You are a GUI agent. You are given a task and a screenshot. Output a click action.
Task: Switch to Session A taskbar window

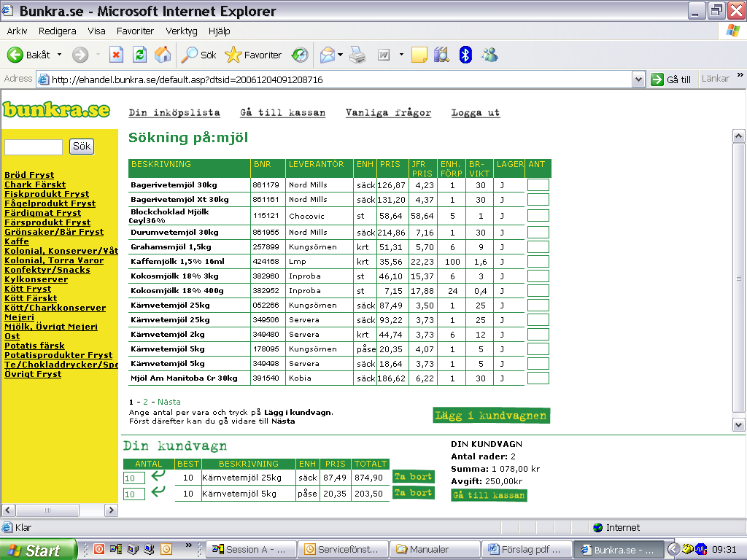click(251, 550)
